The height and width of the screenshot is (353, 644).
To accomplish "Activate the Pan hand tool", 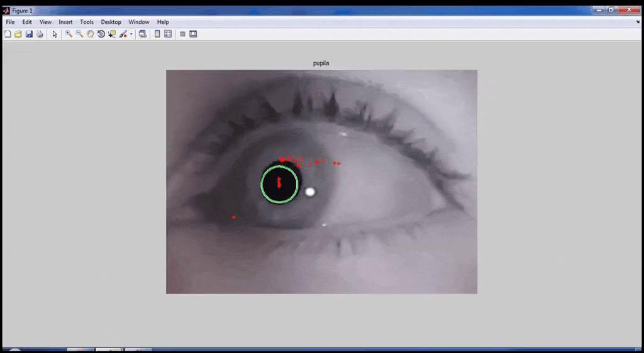I will [x=90, y=34].
